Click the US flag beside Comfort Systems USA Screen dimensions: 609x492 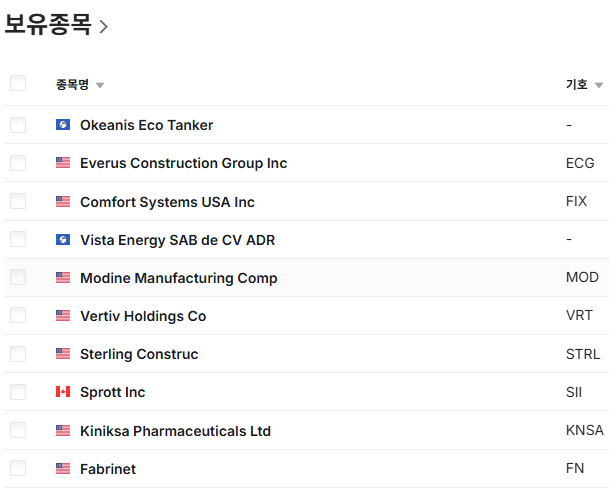pos(63,202)
